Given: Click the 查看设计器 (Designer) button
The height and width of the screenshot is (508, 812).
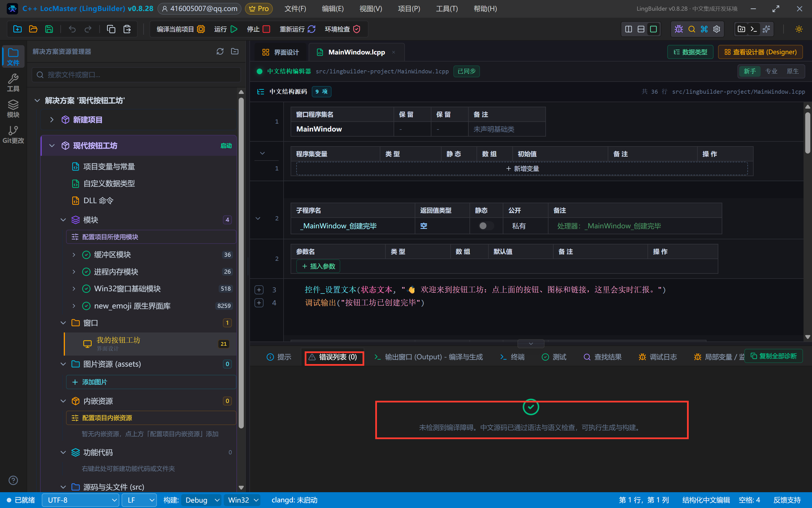Looking at the screenshot, I should coord(760,52).
